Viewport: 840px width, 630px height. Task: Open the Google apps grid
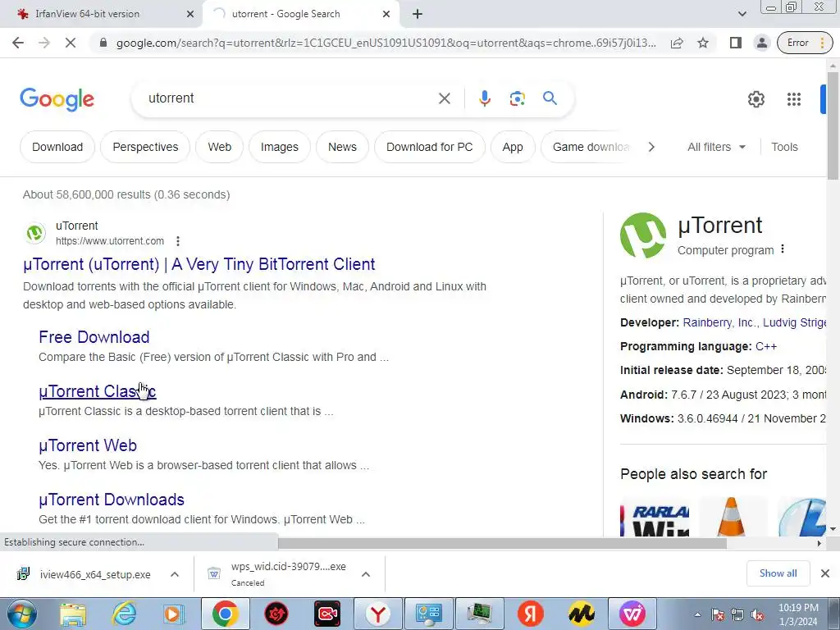[794, 99]
